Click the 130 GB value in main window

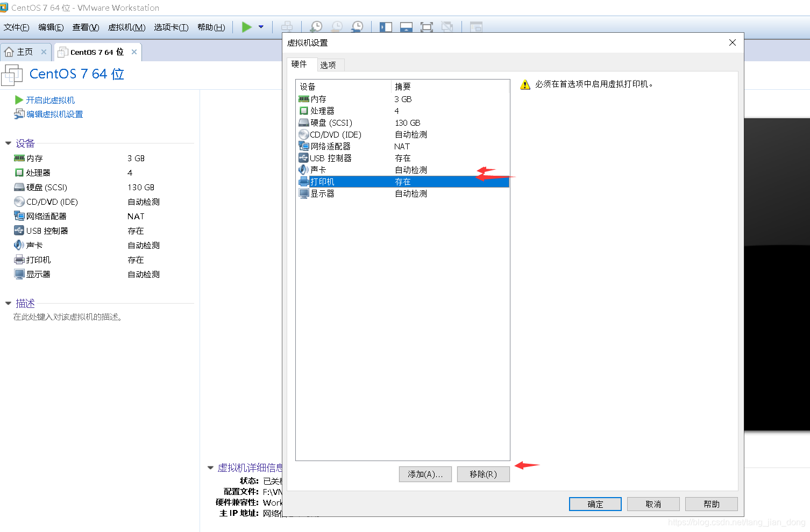click(x=141, y=187)
